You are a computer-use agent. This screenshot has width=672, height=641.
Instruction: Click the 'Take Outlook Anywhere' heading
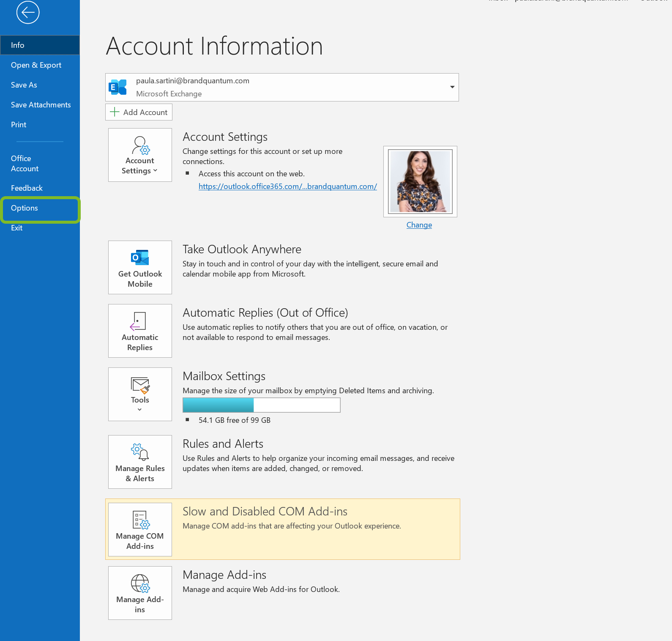point(242,249)
